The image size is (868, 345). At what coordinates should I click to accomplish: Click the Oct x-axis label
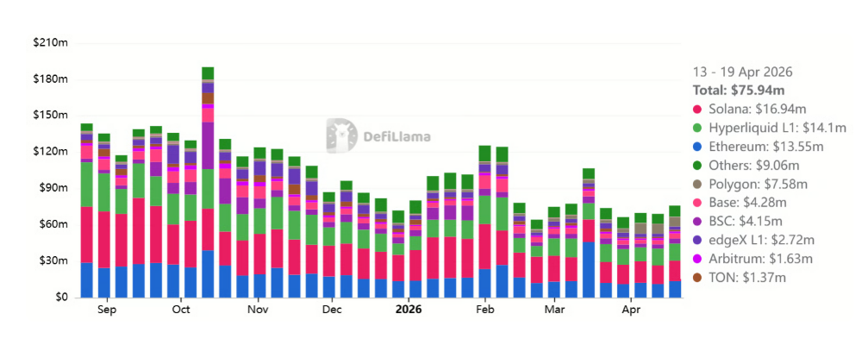tap(181, 310)
